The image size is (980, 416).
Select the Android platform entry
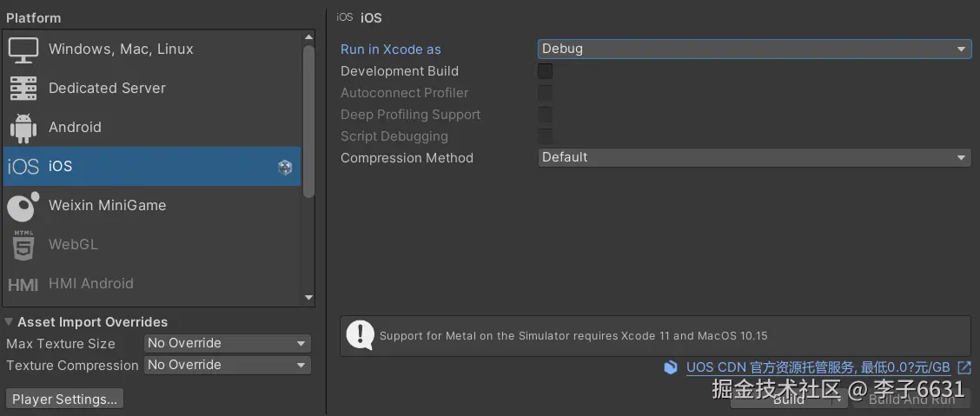(x=75, y=128)
